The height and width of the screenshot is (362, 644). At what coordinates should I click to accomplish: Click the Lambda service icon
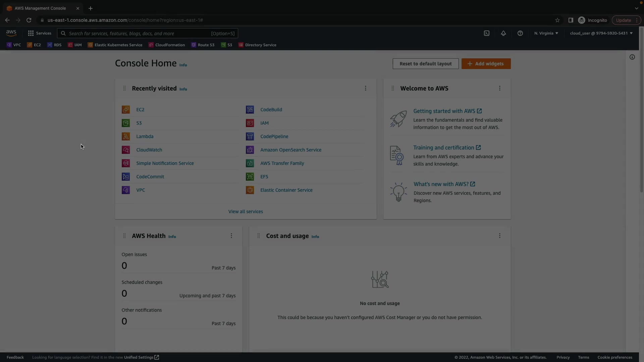tap(126, 136)
